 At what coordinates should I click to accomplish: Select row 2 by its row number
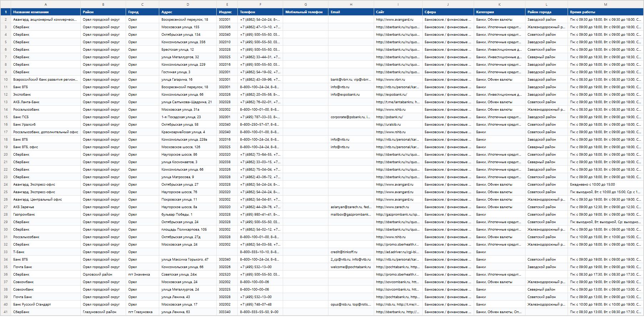(x=6, y=20)
